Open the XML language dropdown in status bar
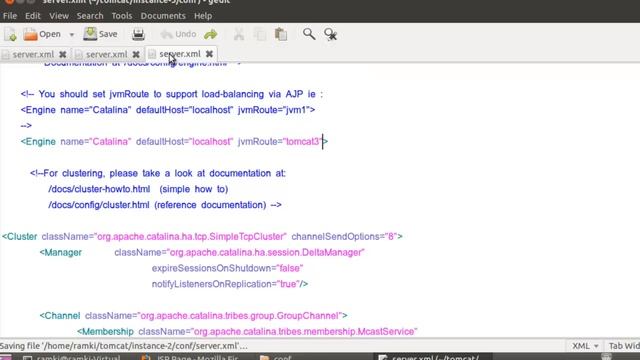The height and width of the screenshot is (360, 640). [x=585, y=346]
